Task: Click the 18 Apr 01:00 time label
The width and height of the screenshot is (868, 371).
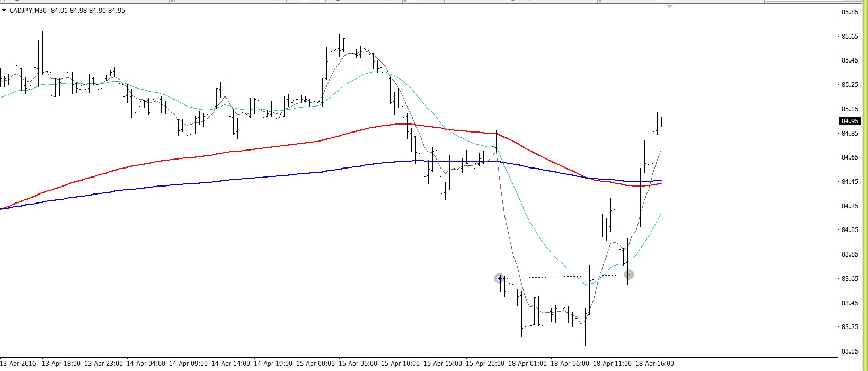Action: tap(528, 364)
